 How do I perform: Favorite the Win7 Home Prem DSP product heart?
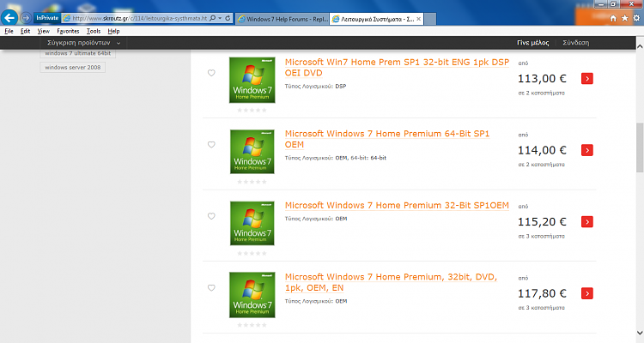(211, 73)
